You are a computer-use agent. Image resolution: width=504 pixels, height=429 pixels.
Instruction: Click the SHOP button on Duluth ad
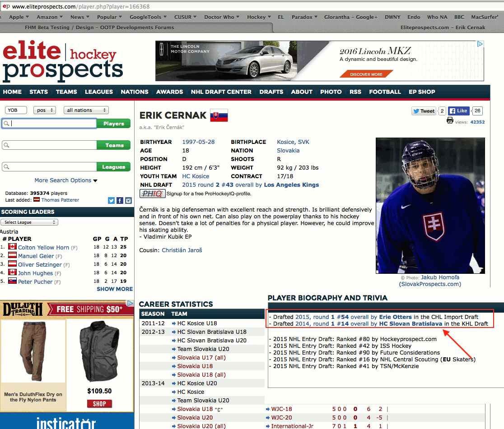[100, 404]
